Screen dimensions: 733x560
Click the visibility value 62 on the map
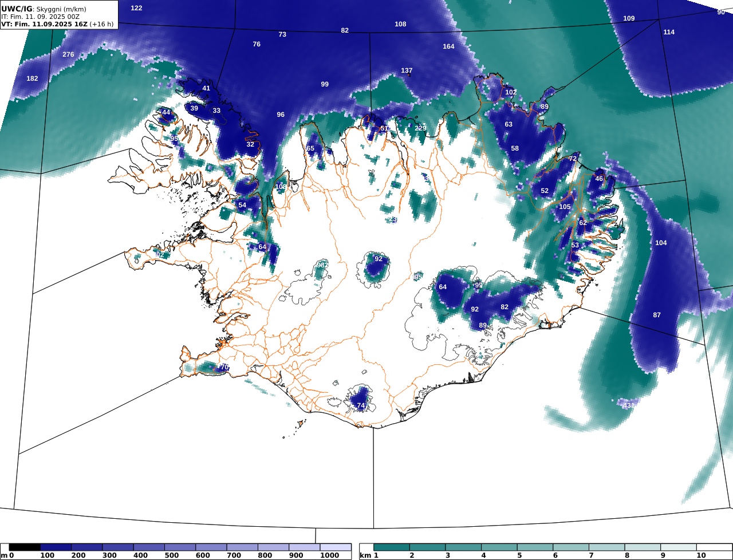[x=583, y=223]
